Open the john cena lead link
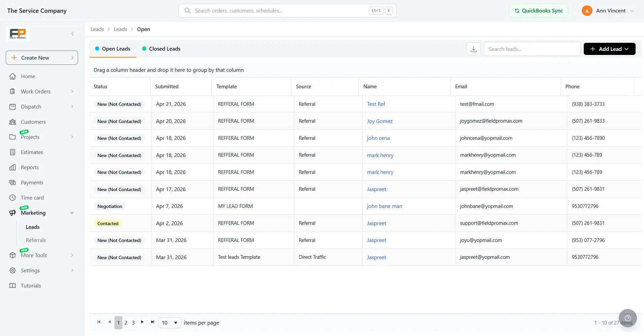Viewport: 644px width, 336px height. pos(378,138)
